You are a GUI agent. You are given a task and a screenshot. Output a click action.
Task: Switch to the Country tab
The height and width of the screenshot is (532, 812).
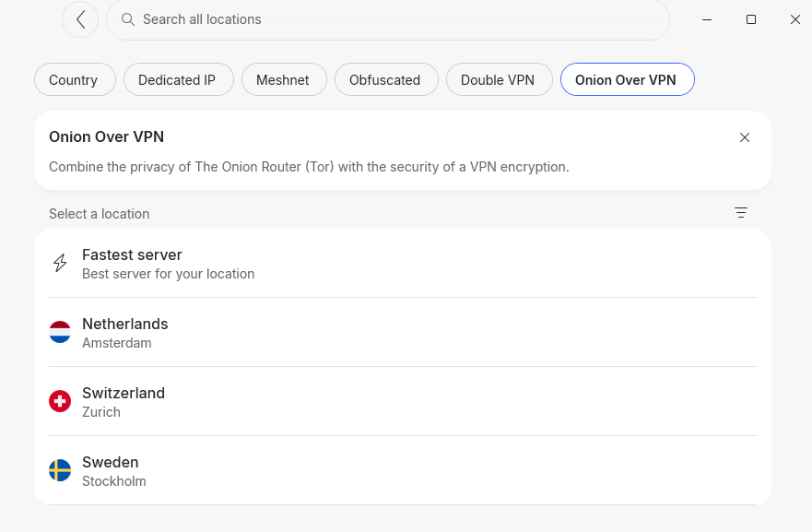pos(75,80)
